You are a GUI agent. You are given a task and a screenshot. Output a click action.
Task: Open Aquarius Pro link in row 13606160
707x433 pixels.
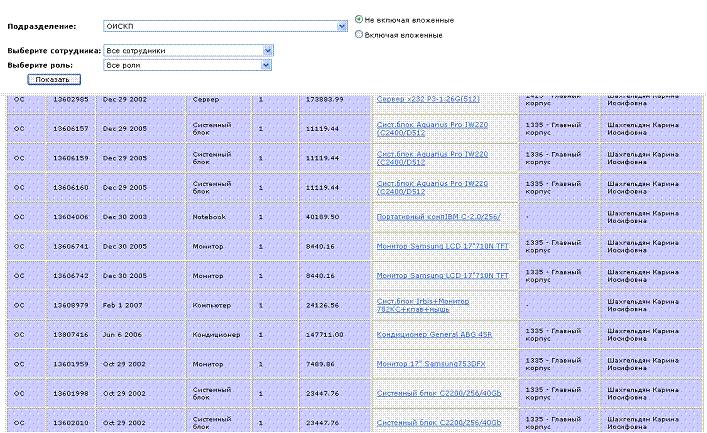(432, 187)
